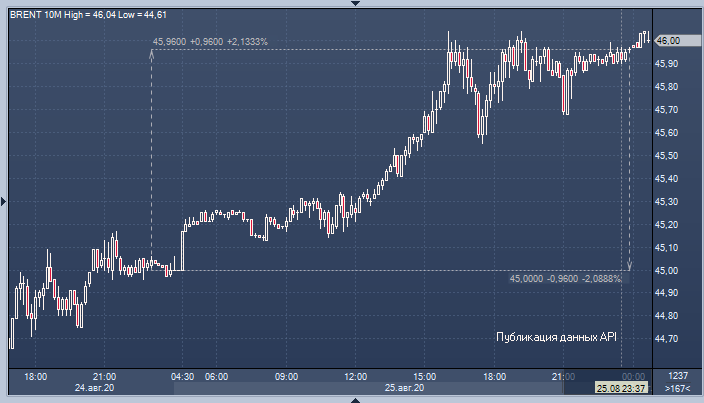The height and width of the screenshot is (403, 704).
Task: Click the downward arrow of the measurement line
Action: 630,266
